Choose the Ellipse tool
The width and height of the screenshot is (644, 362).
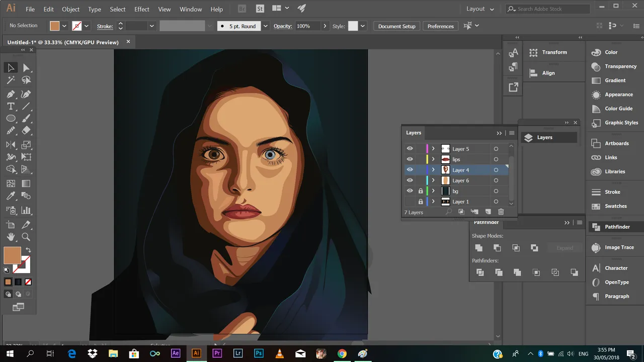(11, 119)
